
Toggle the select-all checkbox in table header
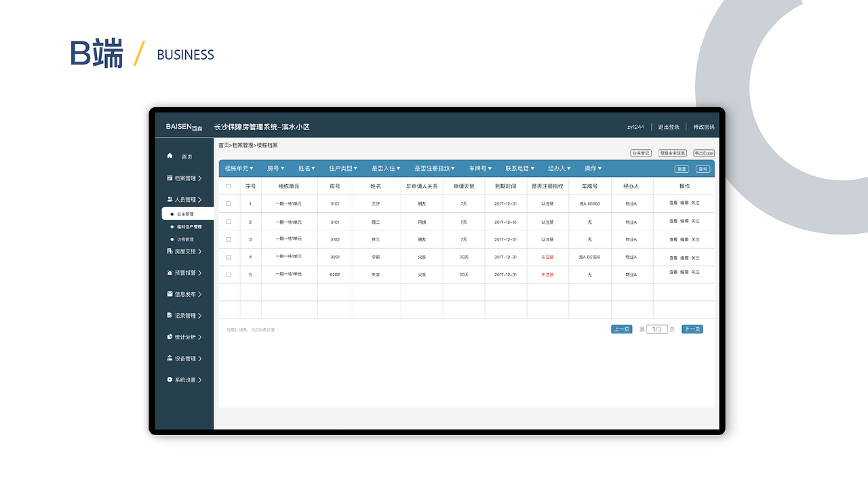click(x=229, y=186)
